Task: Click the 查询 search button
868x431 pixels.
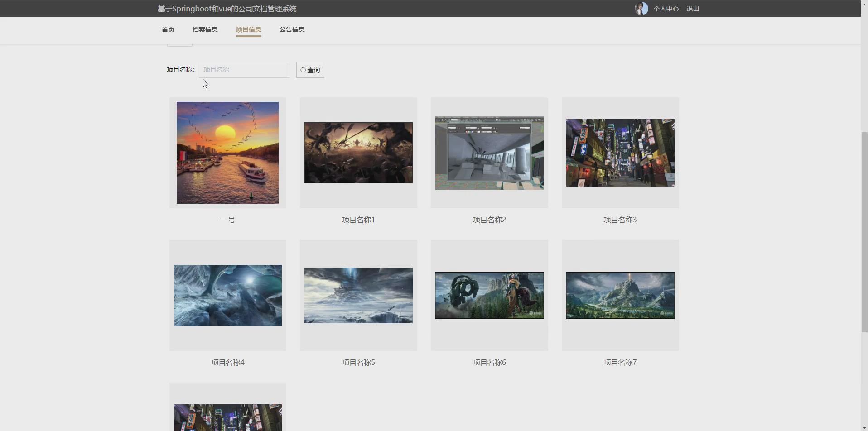Action: tap(310, 70)
